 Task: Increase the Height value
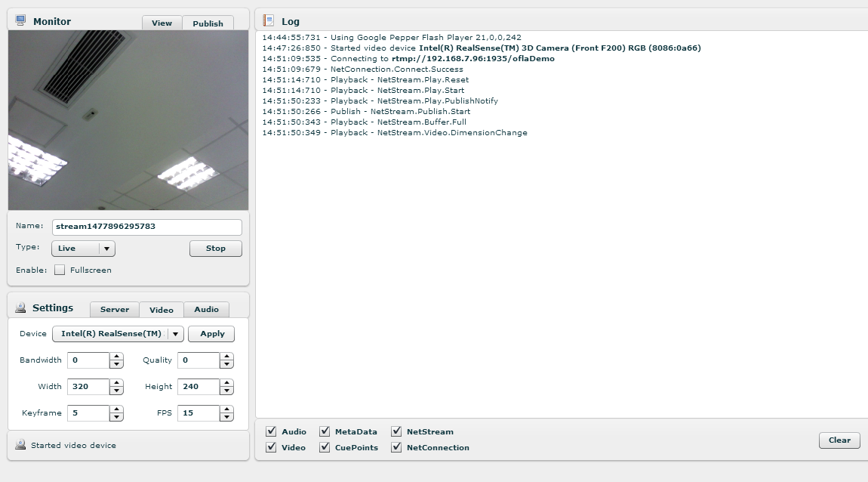click(x=226, y=383)
